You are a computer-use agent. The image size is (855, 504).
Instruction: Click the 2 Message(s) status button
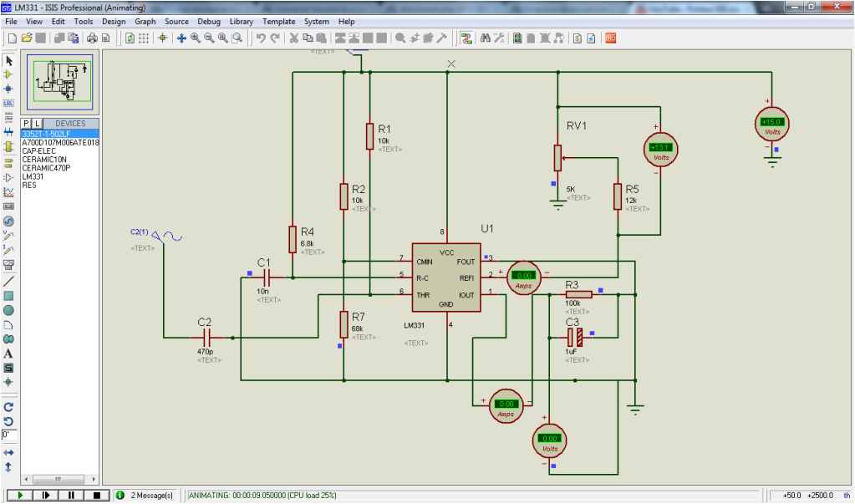(145, 495)
